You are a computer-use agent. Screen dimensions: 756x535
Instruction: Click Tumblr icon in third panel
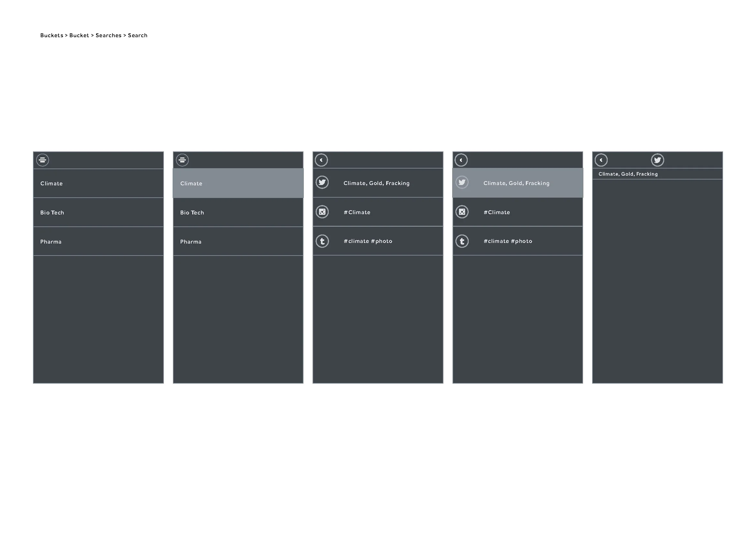tap(322, 241)
